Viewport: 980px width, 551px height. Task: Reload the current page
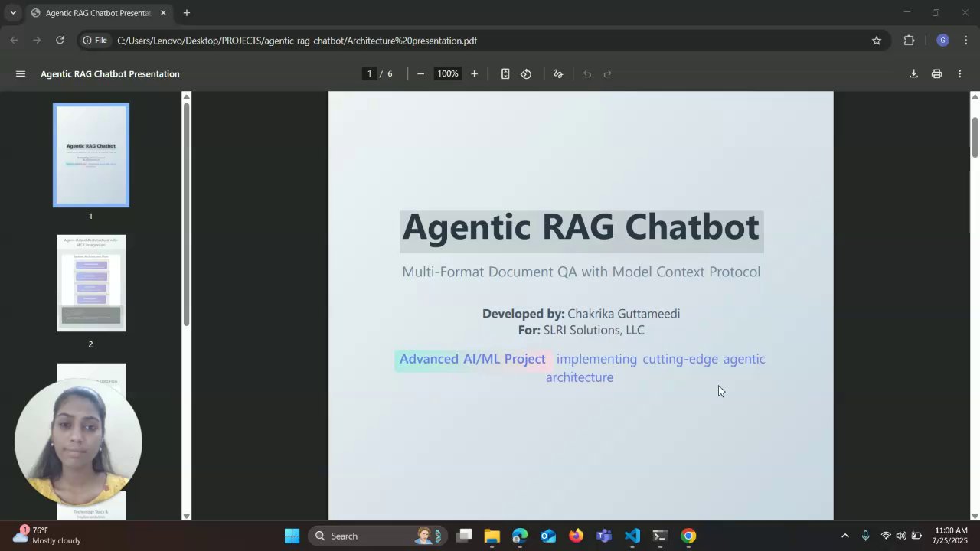coord(60,41)
